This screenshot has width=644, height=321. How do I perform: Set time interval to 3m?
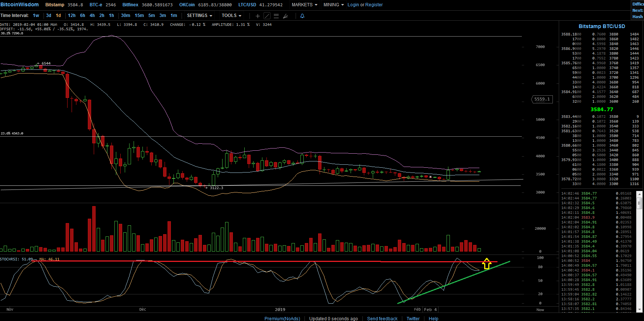pos(163,16)
